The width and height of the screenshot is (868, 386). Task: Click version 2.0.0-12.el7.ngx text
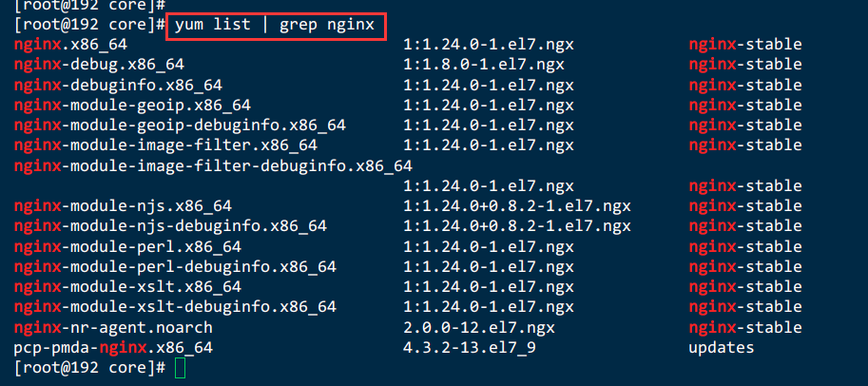(479, 328)
